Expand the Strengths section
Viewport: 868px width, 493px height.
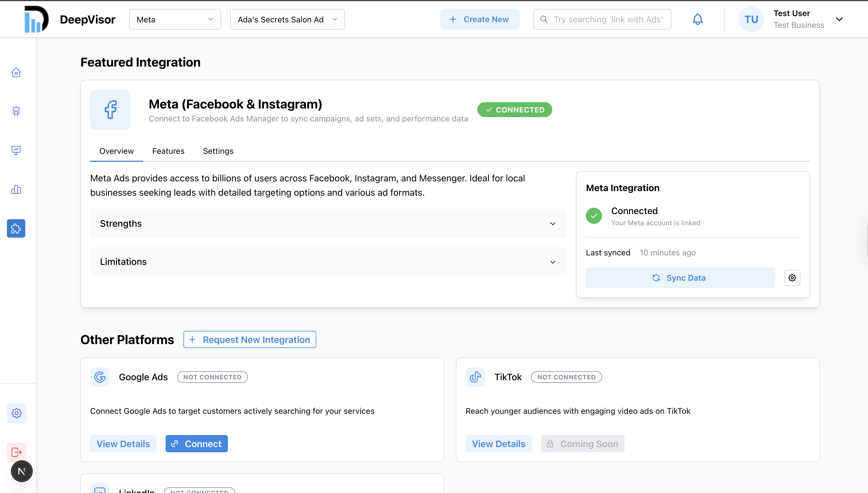click(x=328, y=224)
